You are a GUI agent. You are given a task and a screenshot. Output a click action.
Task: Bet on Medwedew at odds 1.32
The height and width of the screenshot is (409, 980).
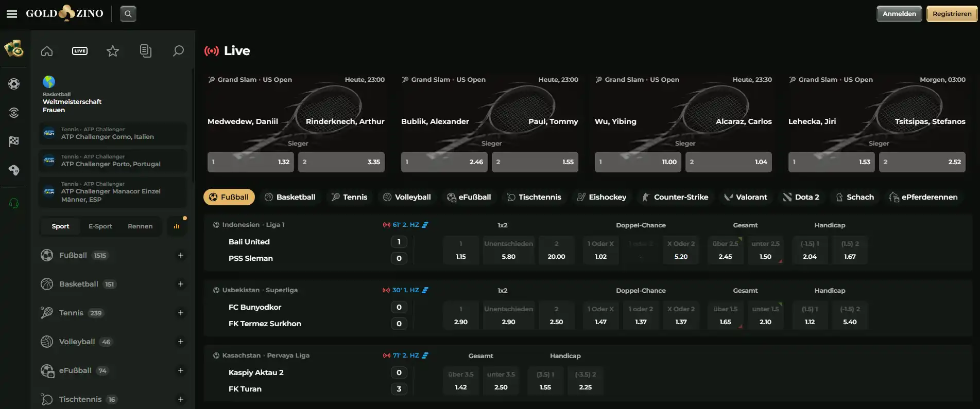(251, 162)
